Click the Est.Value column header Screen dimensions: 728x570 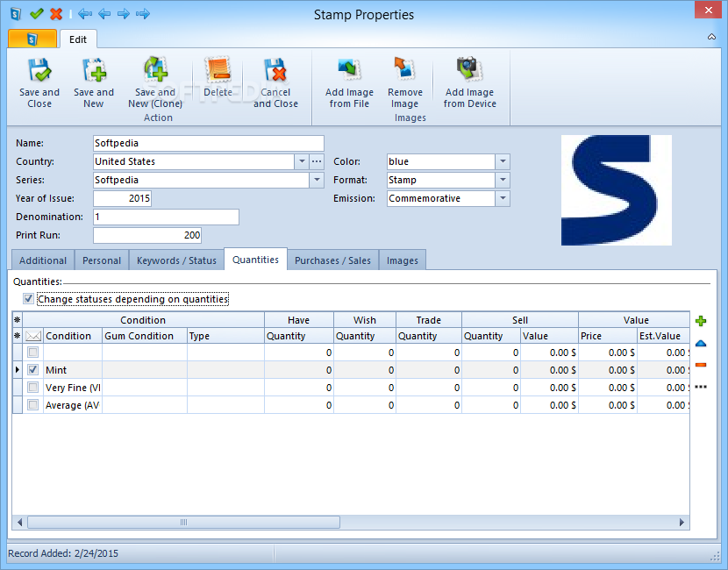point(663,336)
